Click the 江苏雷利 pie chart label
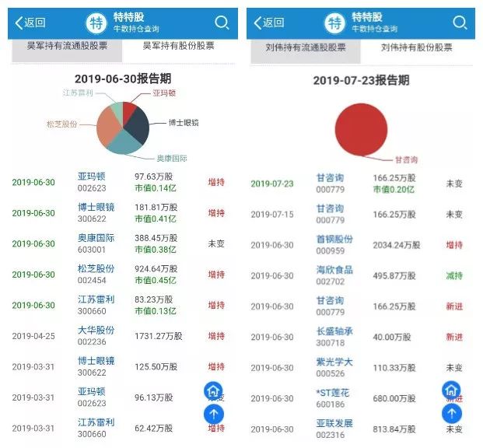 coord(78,93)
